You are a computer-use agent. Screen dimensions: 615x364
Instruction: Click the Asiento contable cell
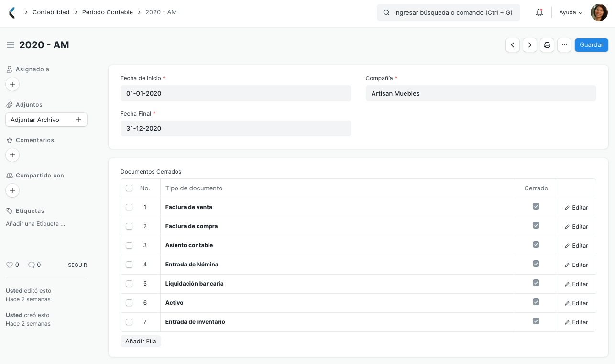click(338, 245)
